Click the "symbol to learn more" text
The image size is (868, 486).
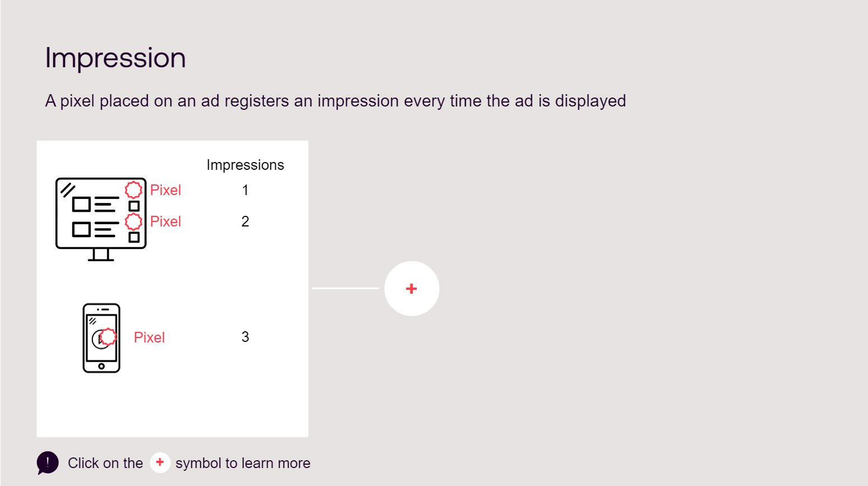tap(242, 463)
